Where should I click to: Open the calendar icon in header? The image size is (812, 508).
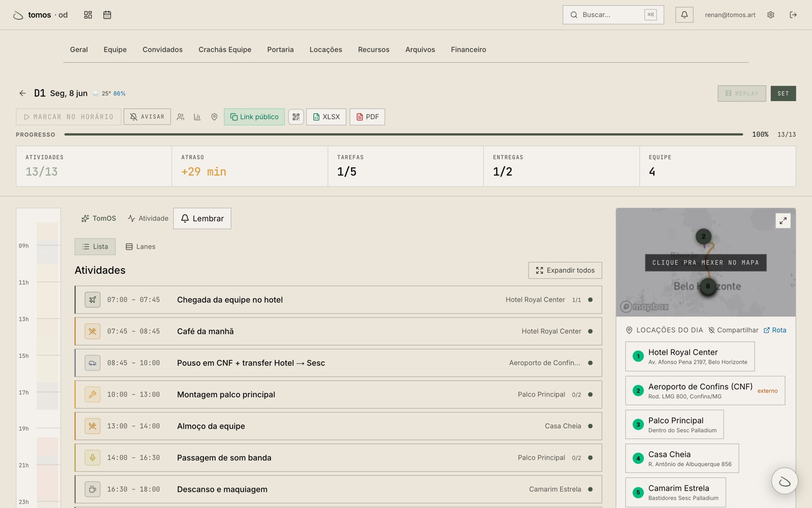click(107, 15)
